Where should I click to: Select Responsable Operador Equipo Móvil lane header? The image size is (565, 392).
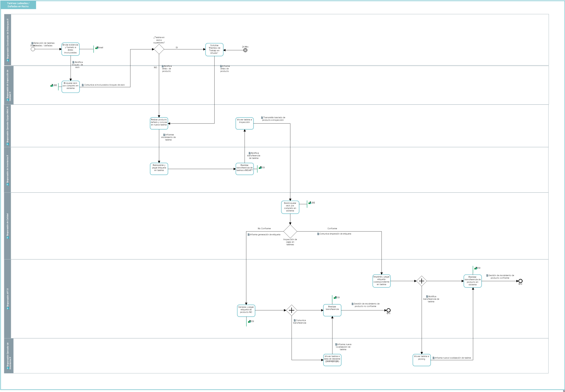8,126
